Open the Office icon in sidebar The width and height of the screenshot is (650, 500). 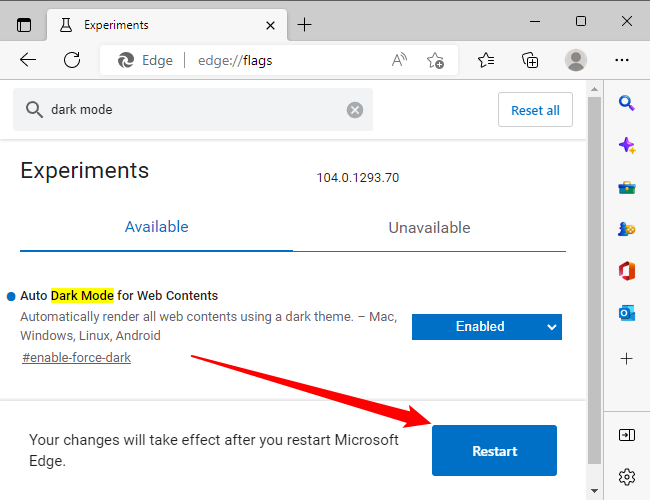627,270
